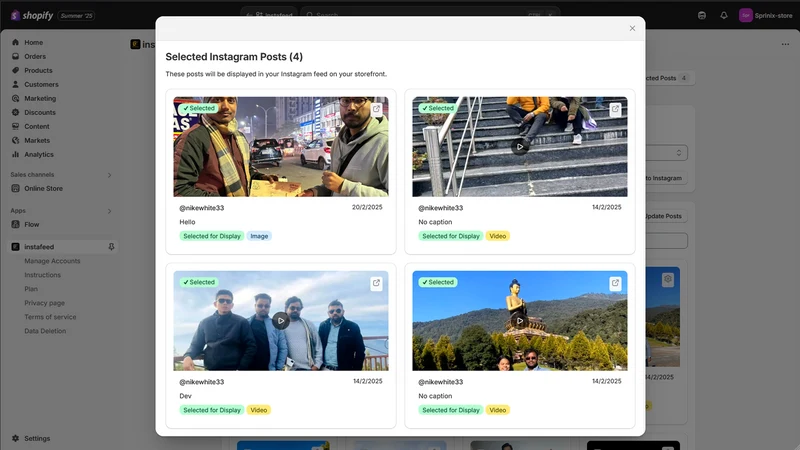800x450 pixels.
Task: Open Terms of service link
Action: (x=50, y=317)
